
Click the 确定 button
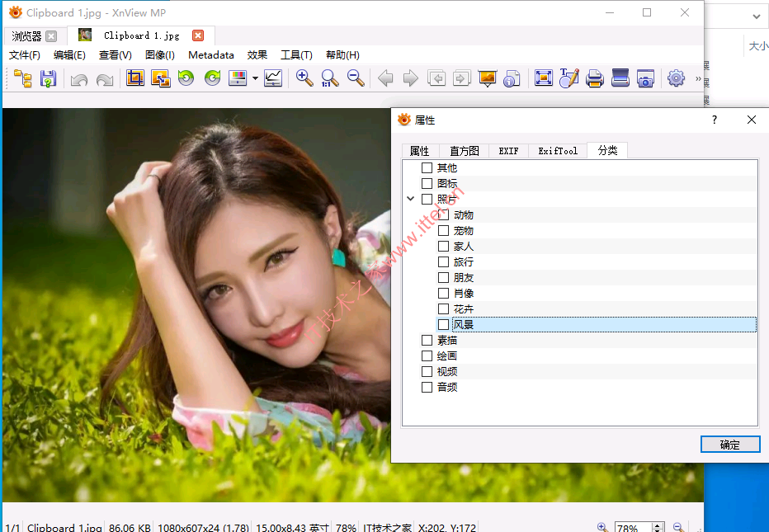(730, 445)
